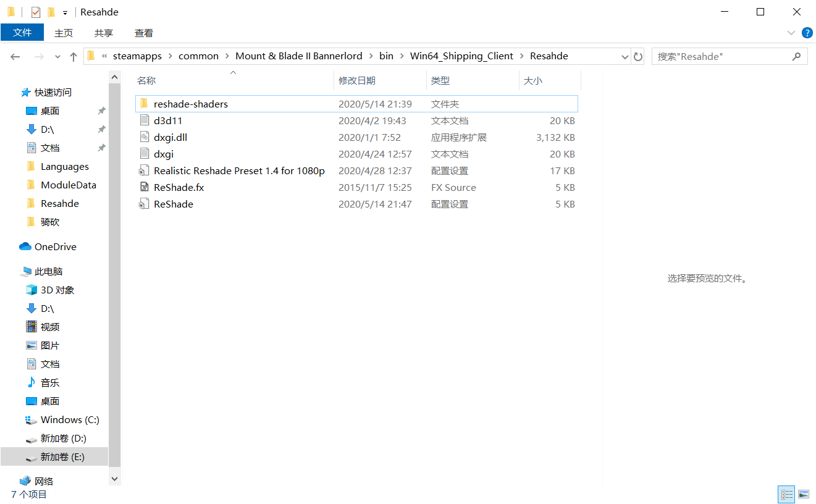816x504 pixels.
Task: Open the address bar history dropdown
Action: (x=625, y=56)
